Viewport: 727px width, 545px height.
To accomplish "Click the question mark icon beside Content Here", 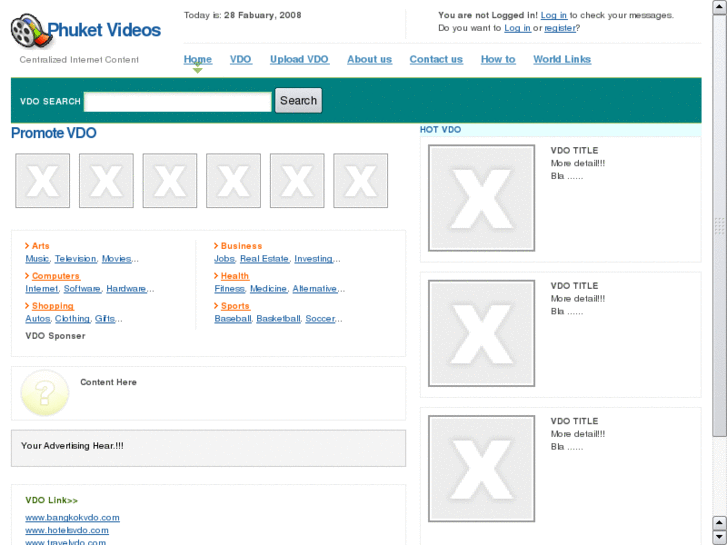I will (x=45, y=392).
